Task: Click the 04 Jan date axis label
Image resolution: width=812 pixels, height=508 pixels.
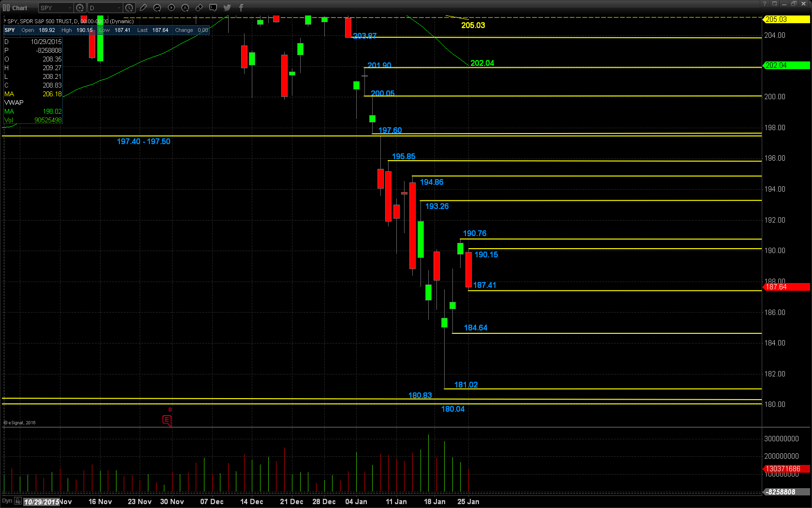Action: 356,502
